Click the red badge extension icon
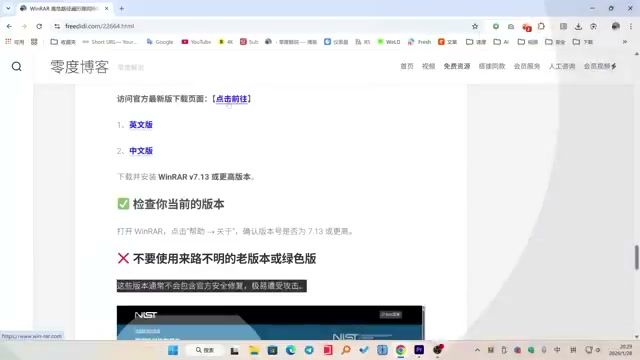This screenshot has width=640, height=360. click(526, 27)
